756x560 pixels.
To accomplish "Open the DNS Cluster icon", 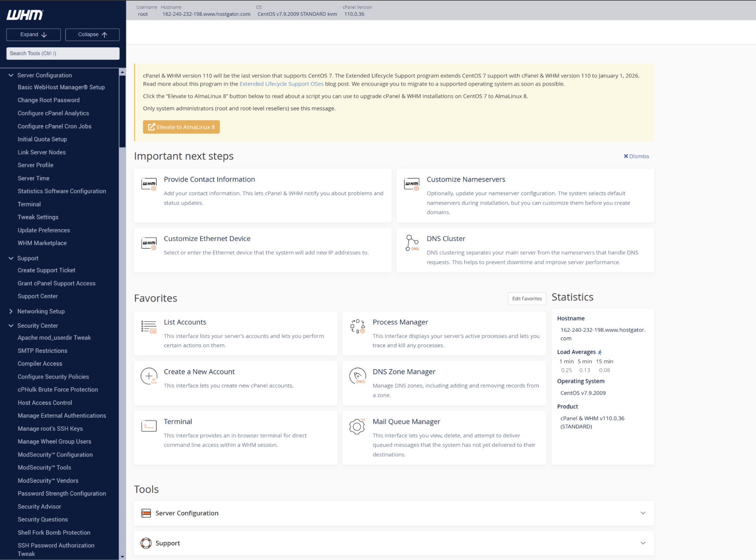I will [x=412, y=243].
